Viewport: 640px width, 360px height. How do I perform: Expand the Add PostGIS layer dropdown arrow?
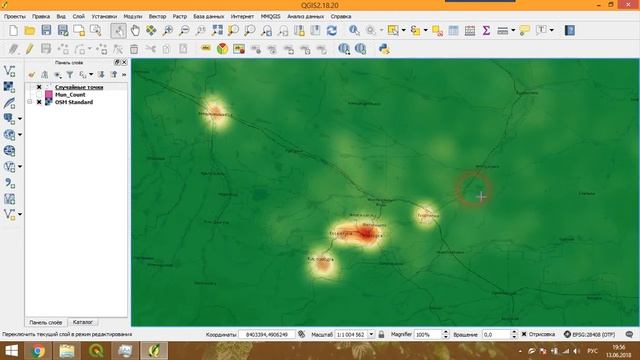click(20, 119)
